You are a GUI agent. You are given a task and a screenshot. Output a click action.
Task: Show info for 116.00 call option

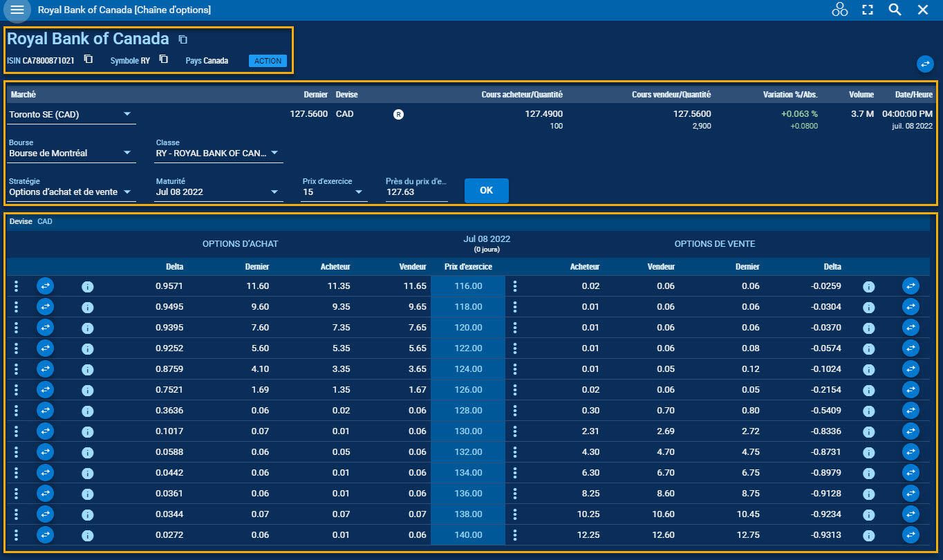87,286
